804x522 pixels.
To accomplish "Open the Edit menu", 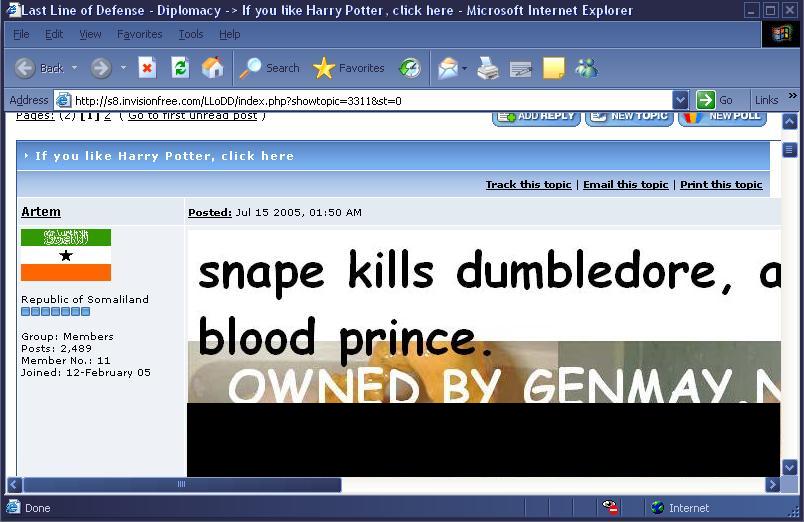I will click(x=54, y=34).
